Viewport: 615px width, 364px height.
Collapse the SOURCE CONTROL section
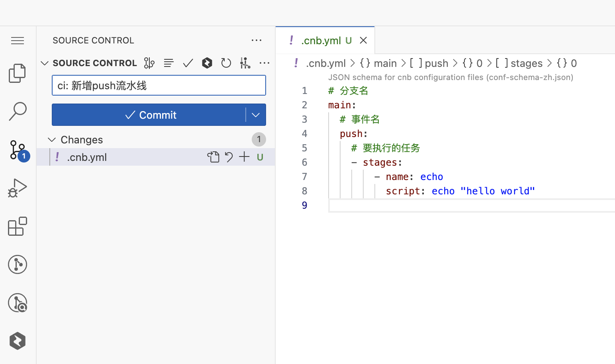point(45,63)
